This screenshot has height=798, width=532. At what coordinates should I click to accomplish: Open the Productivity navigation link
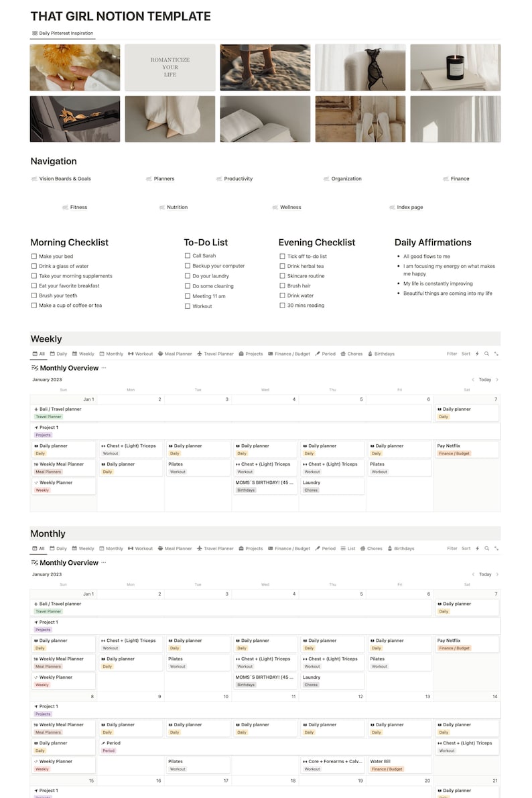tap(235, 179)
